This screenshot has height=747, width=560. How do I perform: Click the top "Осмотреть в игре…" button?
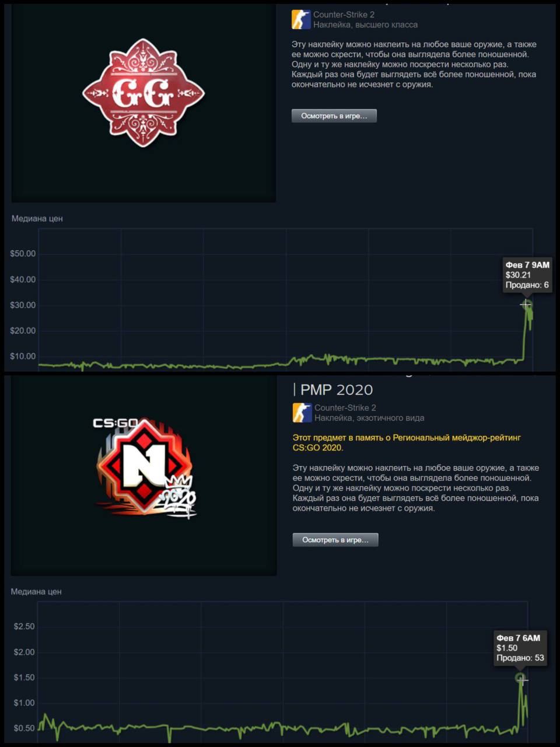(x=334, y=116)
